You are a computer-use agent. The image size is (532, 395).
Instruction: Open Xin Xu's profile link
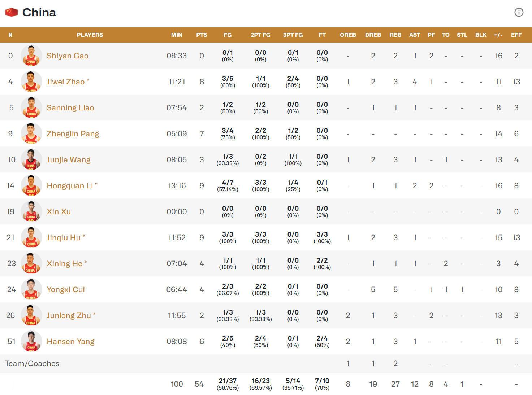[59, 211]
